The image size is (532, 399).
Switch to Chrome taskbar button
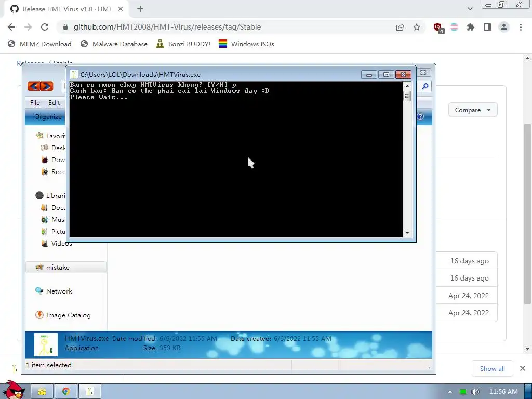66,392
